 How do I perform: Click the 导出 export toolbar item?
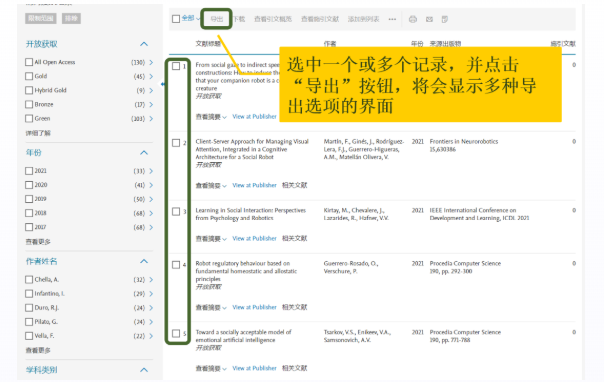(x=216, y=19)
